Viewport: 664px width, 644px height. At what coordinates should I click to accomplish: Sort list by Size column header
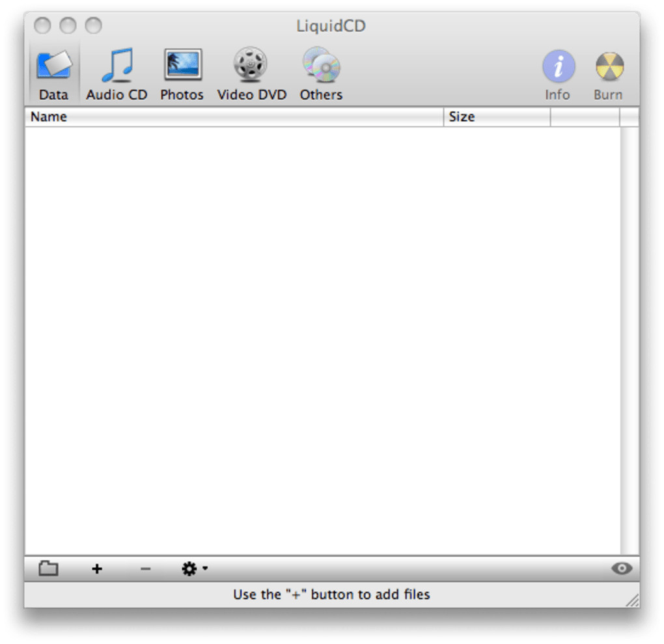[x=497, y=117]
